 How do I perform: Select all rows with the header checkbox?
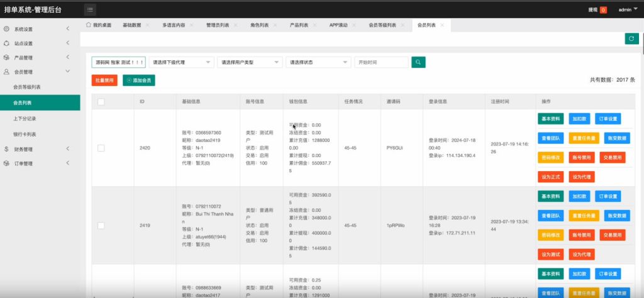[x=101, y=102]
